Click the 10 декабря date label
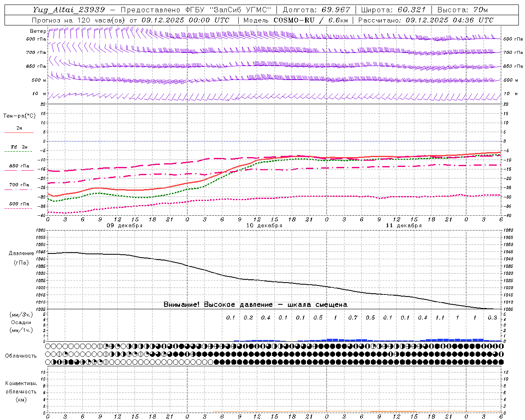 [264, 226]
